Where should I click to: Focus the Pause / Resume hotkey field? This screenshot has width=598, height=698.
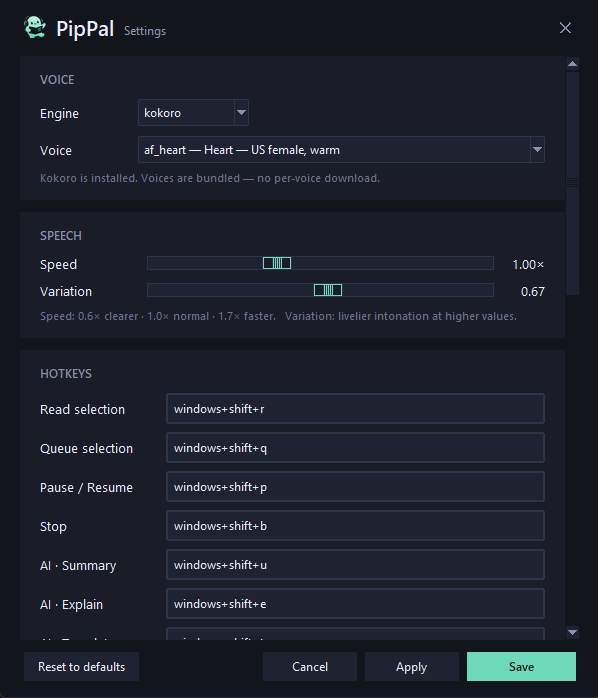(355, 487)
